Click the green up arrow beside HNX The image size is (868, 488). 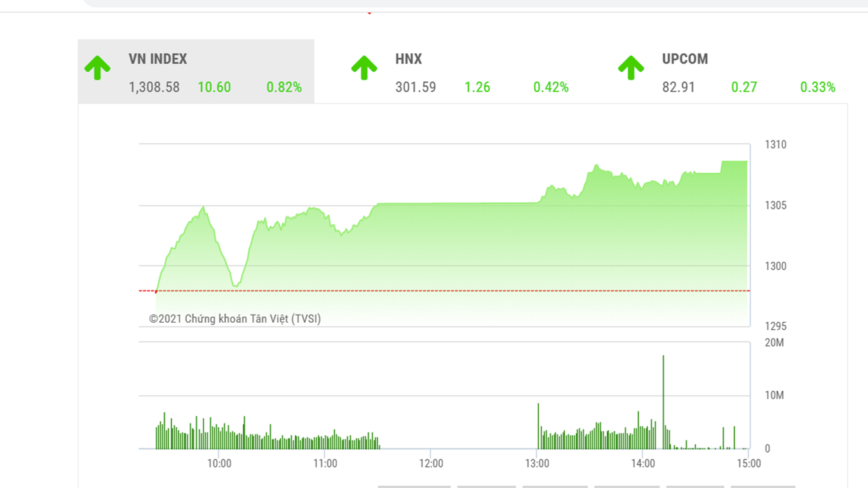tap(364, 68)
